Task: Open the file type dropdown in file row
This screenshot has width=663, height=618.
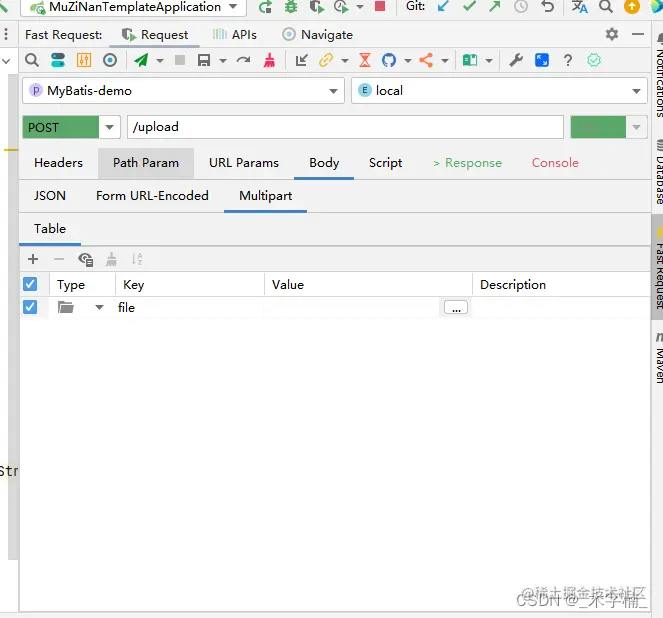Action: point(99,307)
